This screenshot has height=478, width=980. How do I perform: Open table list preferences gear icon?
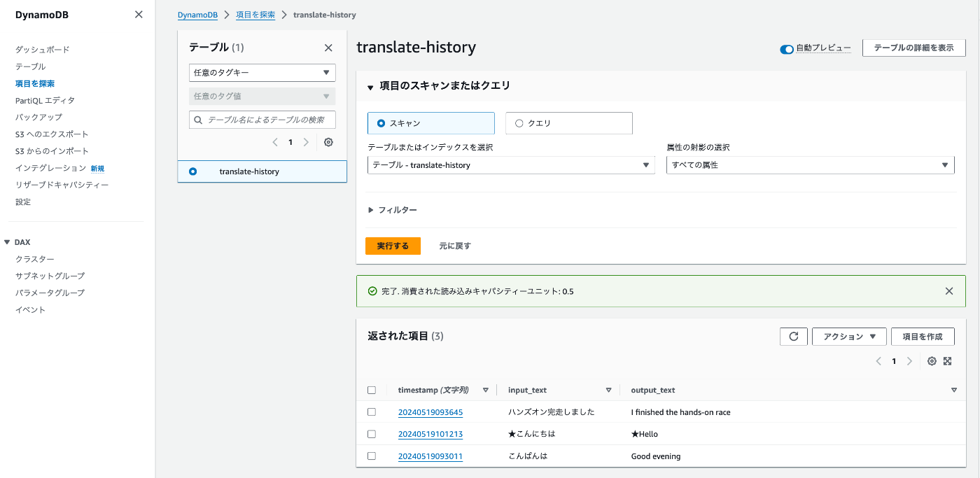point(328,142)
